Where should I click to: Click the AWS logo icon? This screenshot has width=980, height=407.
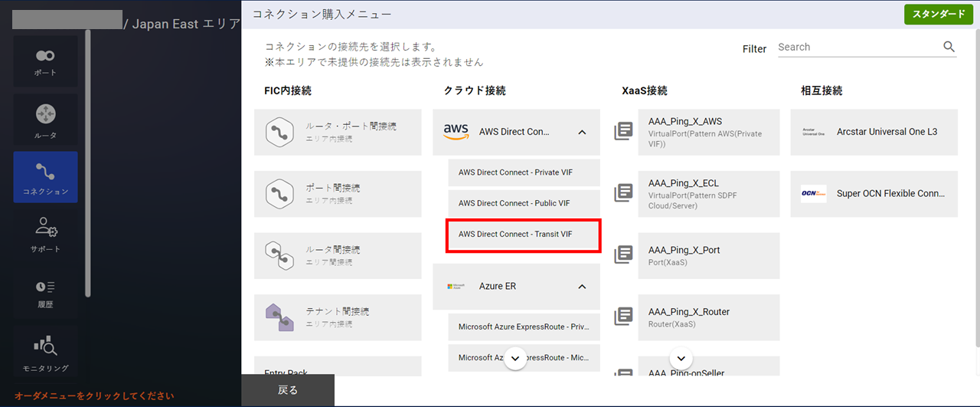456,132
